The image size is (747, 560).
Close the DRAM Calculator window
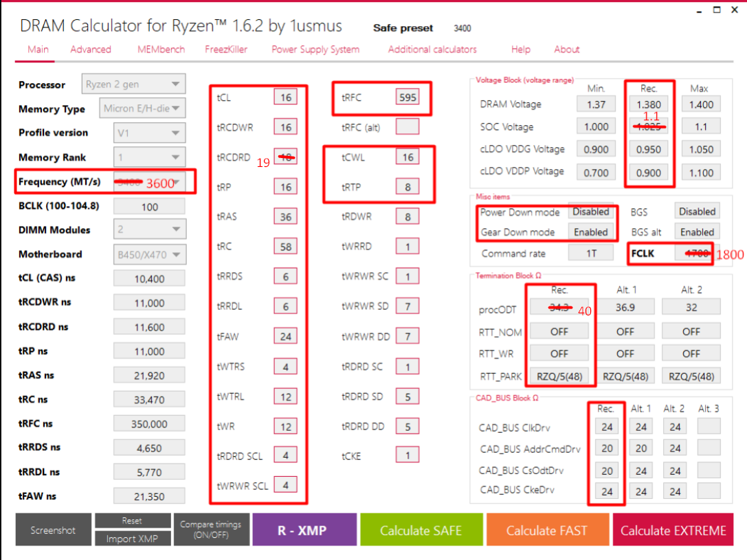point(734,10)
